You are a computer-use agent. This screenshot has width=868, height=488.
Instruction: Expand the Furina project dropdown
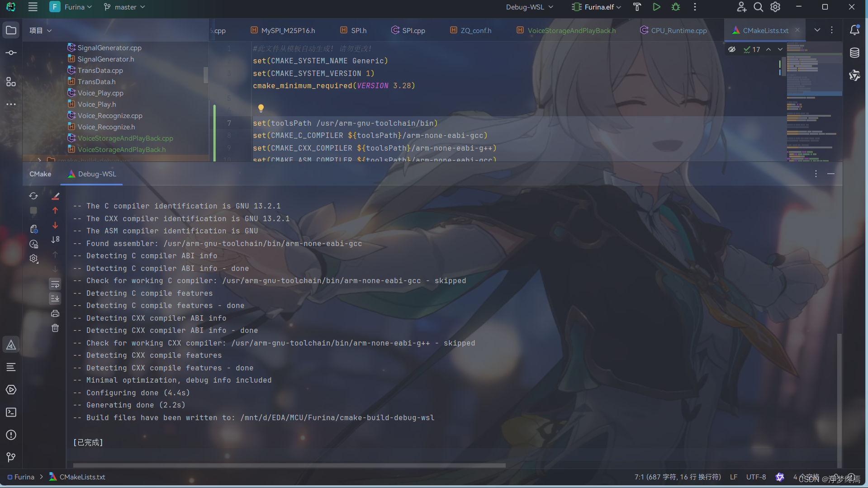point(71,7)
